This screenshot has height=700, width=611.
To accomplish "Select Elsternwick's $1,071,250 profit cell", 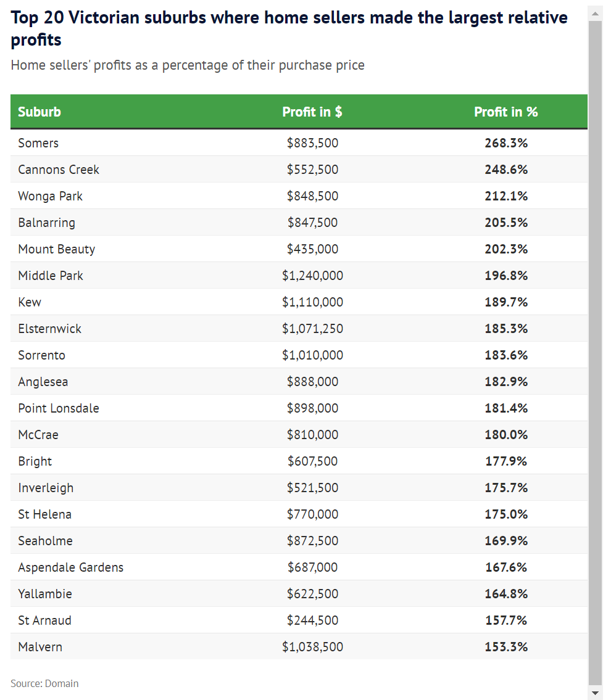I will click(312, 329).
